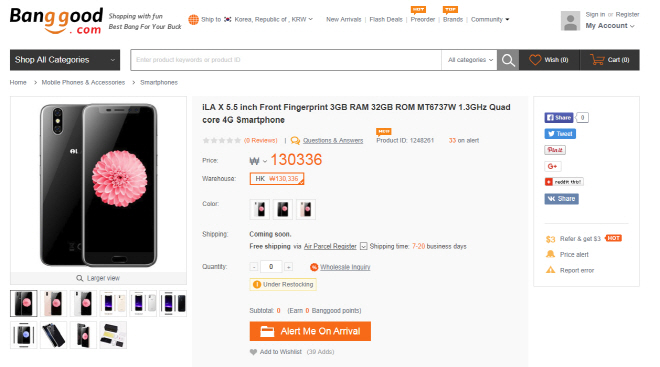Open the shopping cart icon
660x367 pixels.
(x=597, y=60)
